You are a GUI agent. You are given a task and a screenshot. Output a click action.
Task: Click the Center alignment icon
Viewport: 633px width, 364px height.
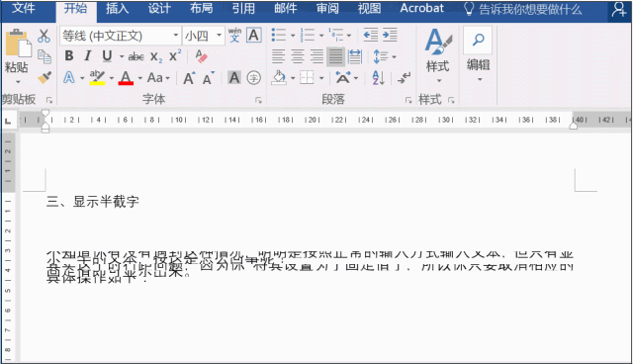298,56
